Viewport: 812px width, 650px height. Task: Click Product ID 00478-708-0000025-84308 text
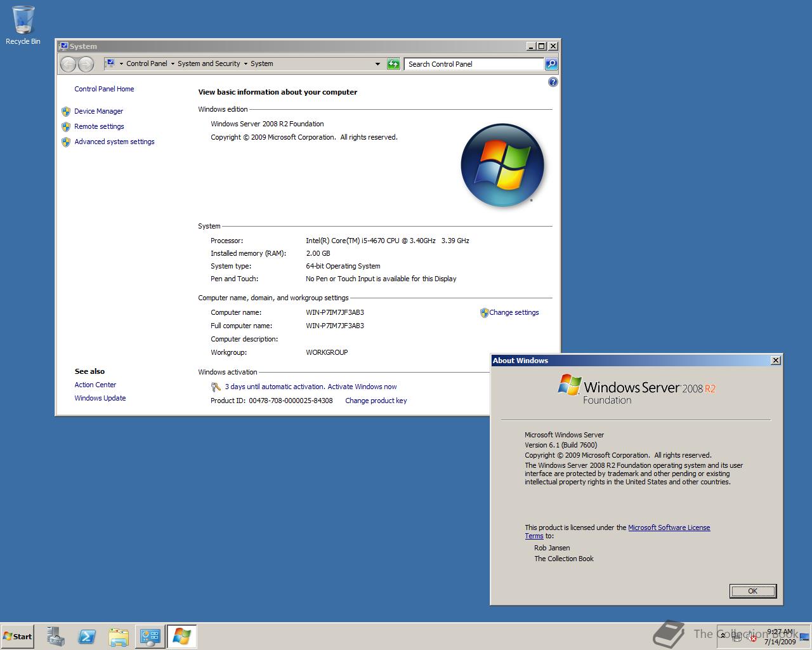(x=272, y=401)
